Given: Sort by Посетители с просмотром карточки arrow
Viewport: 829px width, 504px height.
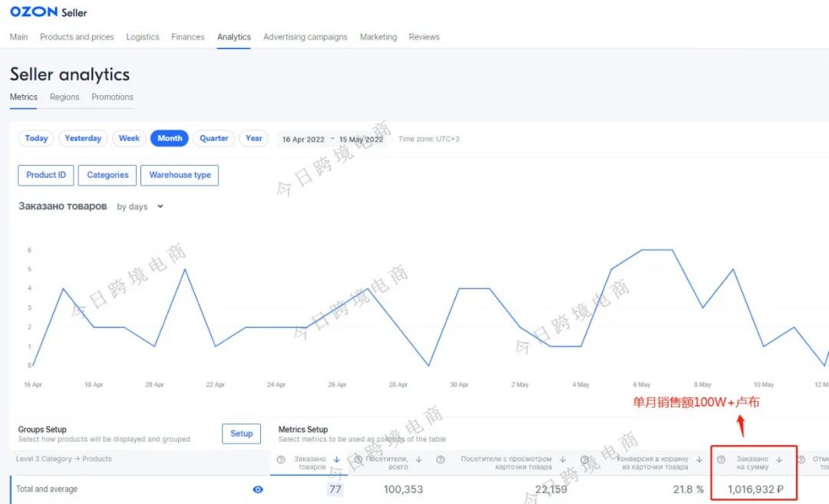Looking at the screenshot, I should [x=563, y=460].
